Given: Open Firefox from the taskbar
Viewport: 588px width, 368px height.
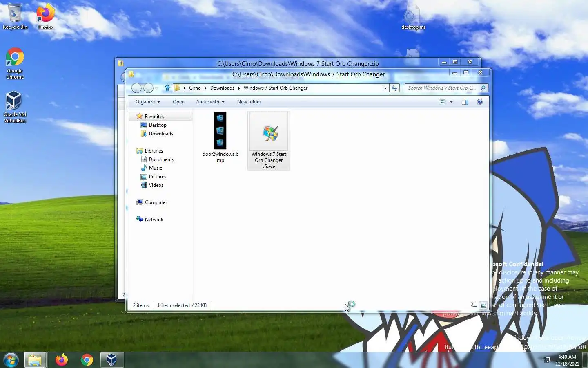Looking at the screenshot, I should click(62, 360).
